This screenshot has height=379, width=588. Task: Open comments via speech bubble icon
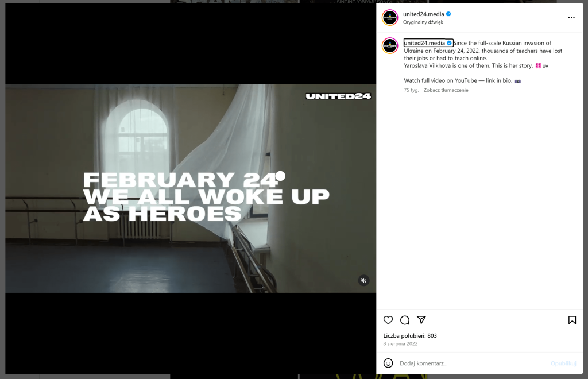click(x=405, y=320)
